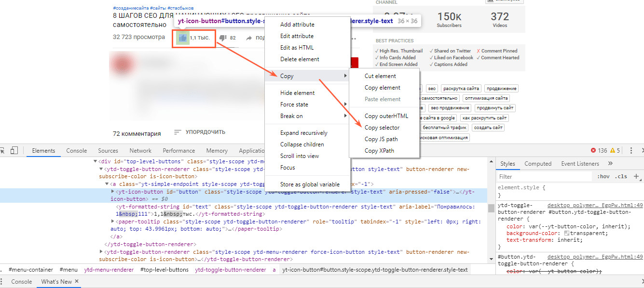Open the Computed tab in the styles pane
The height and width of the screenshot is (288, 644).
click(x=538, y=164)
